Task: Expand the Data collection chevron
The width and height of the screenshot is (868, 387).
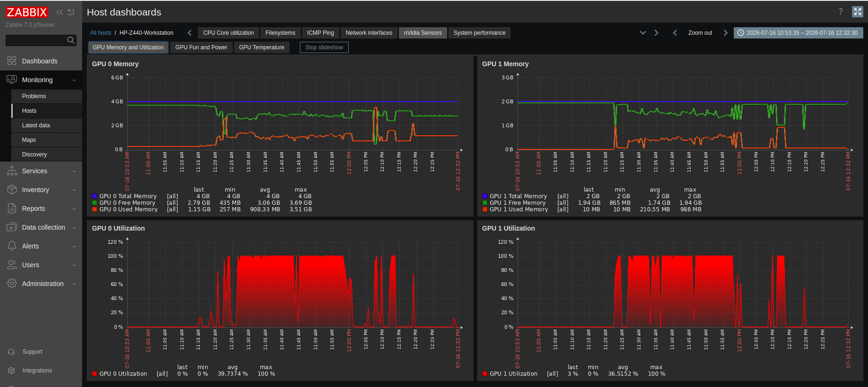Action: [x=74, y=228]
